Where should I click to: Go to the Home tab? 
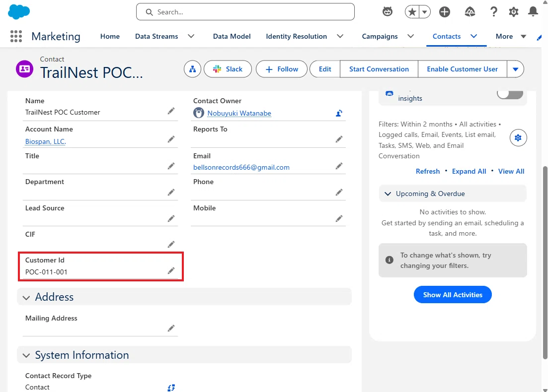(x=110, y=36)
